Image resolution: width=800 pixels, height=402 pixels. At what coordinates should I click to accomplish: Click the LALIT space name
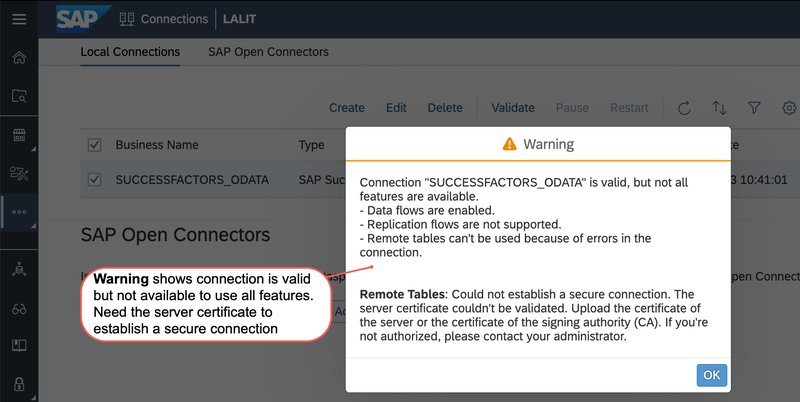pos(239,19)
